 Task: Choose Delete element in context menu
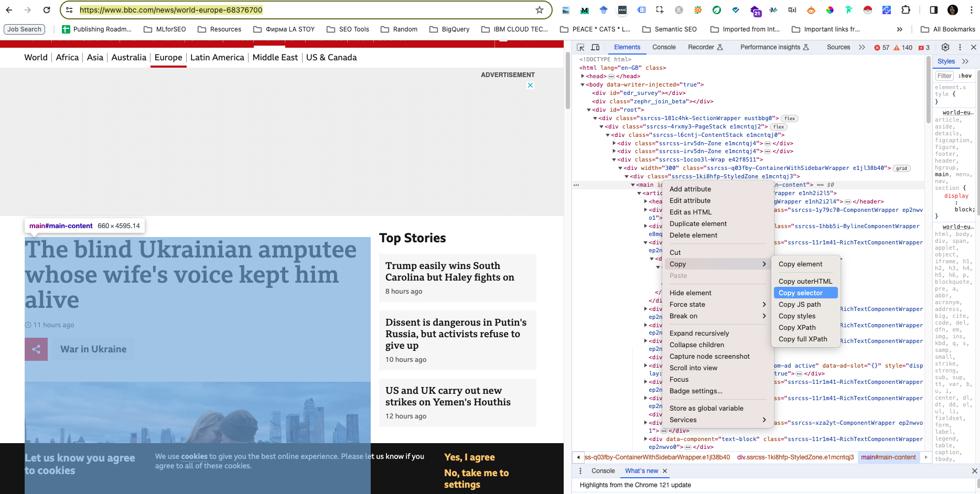point(718,235)
